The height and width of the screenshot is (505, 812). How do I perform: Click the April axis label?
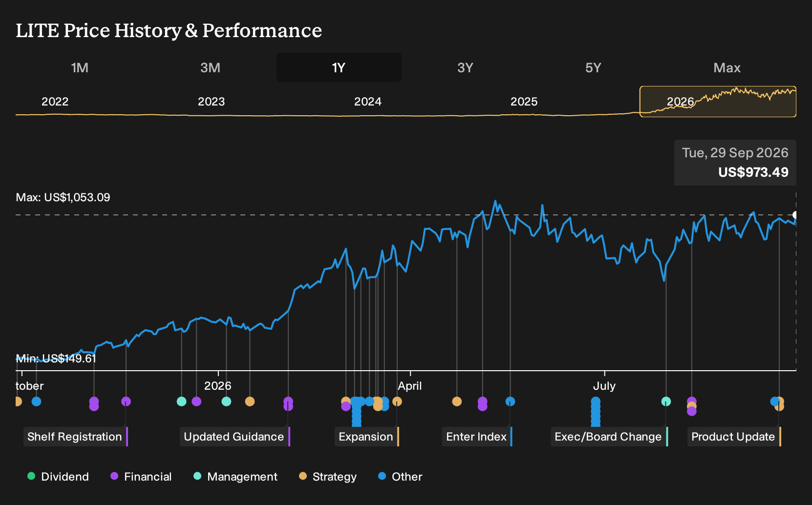pos(410,386)
